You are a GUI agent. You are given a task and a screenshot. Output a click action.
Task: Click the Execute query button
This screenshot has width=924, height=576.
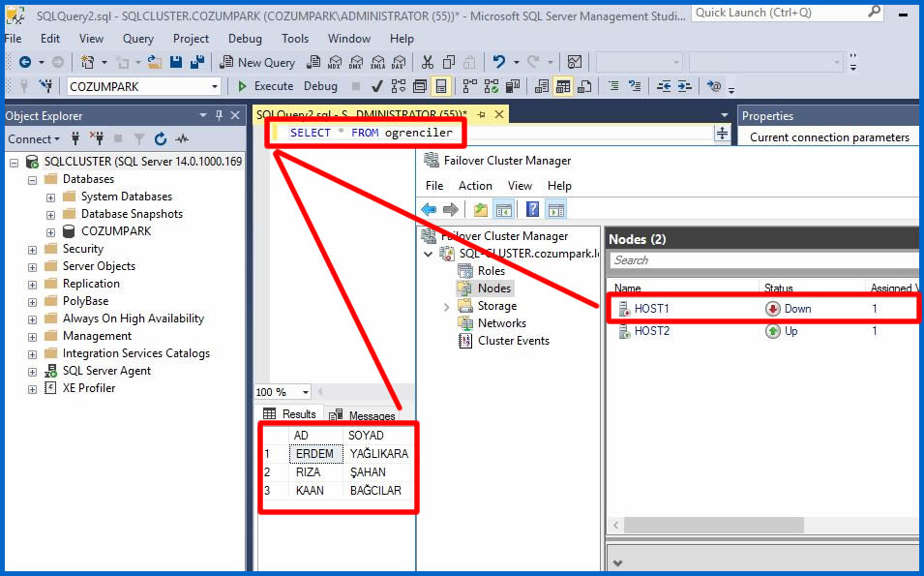click(266, 86)
